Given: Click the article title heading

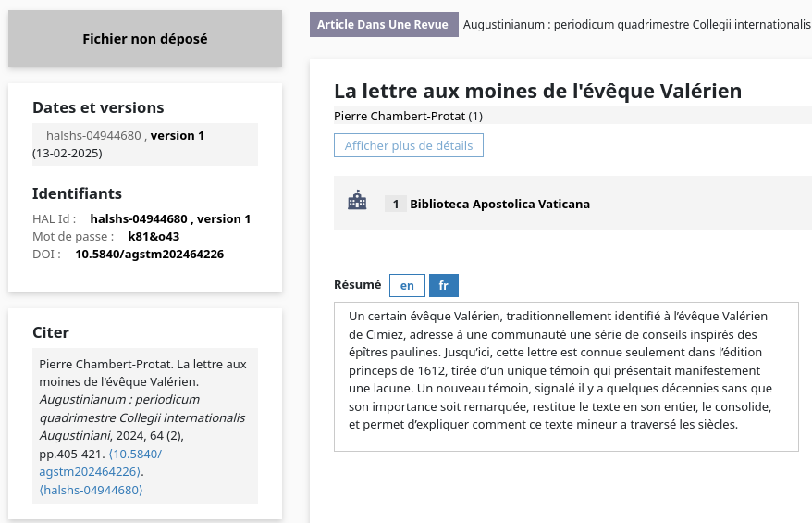Looking at the screenshot, I should pos(537,91).
